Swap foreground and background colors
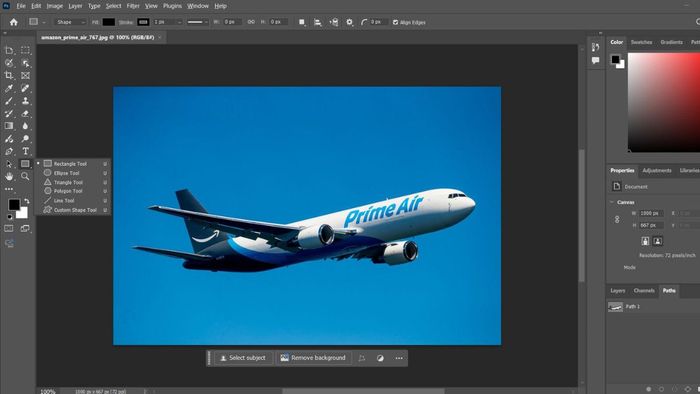 click(27, 201)
